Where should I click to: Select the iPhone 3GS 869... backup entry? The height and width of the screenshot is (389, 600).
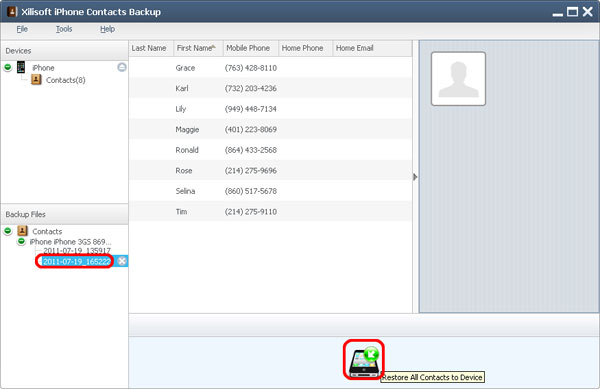pos(70,242)
